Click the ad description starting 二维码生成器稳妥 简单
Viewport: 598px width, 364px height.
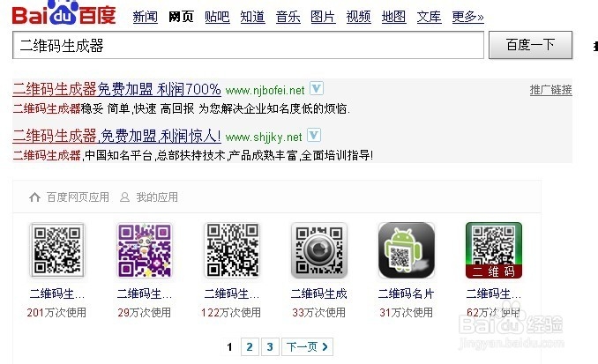(181, 109)
